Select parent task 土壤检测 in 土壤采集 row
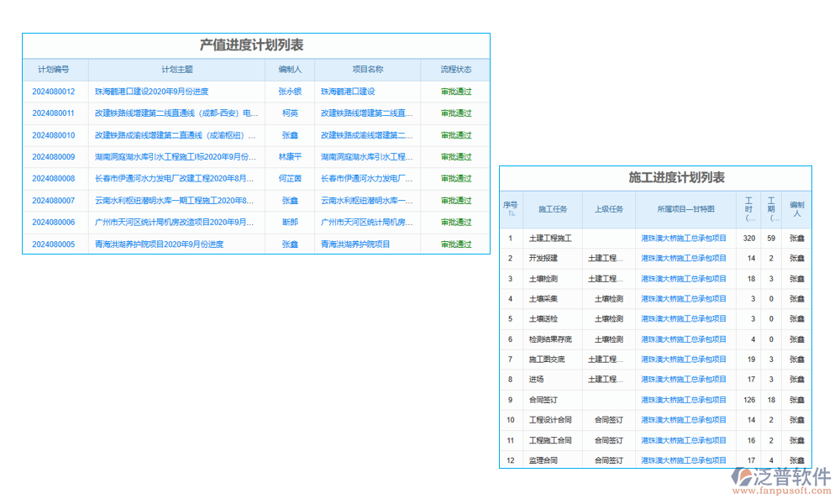Viewport: 840px width, 504px height. click(610, 299)
